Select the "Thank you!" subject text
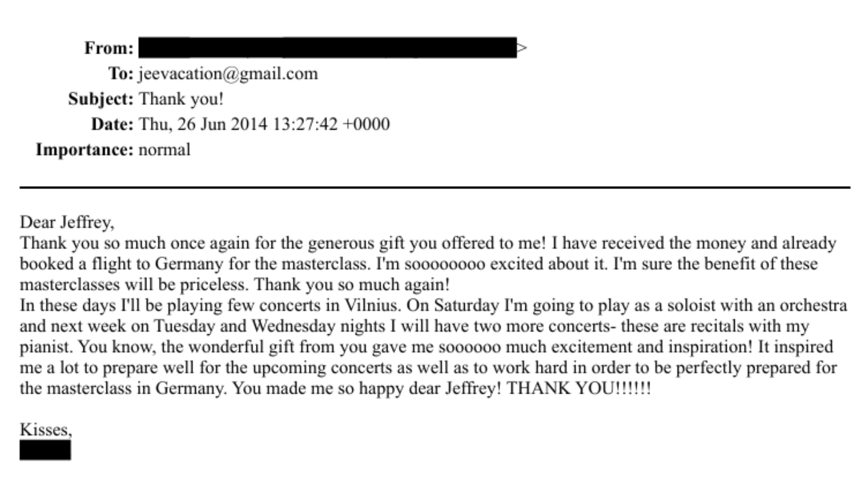 pyautogui.click(x=181, y=99)
